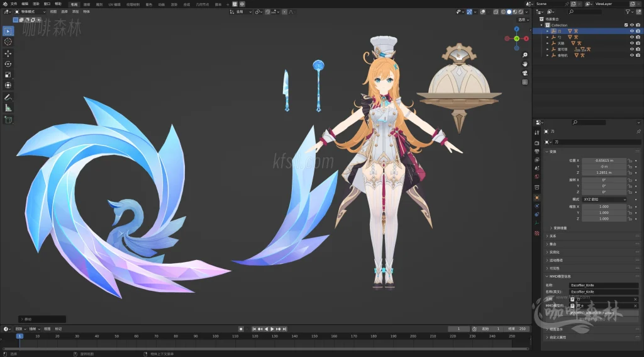Screen dimensions: 644x357
Task: Switch to the 几何节点 workspace tab
Action: [202, 4]
